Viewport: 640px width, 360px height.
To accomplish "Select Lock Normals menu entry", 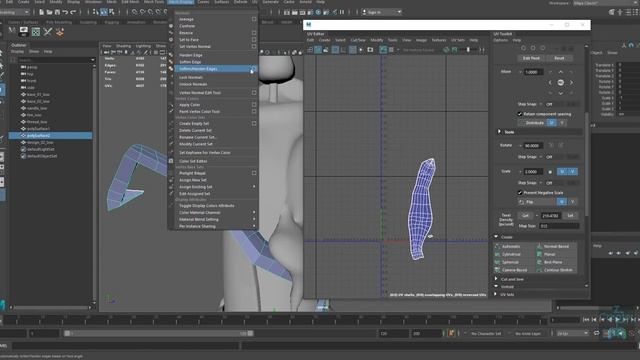I will (191, 77).
